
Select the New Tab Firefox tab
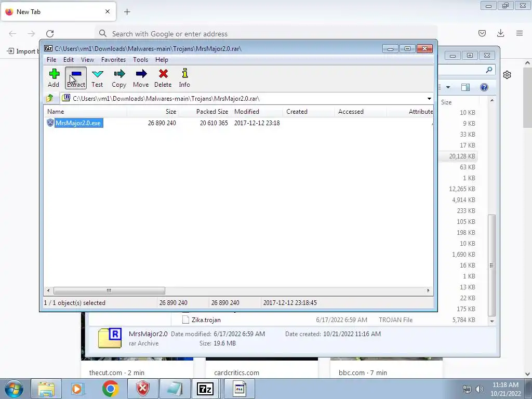pyautogui.click(x=59, y=11)
